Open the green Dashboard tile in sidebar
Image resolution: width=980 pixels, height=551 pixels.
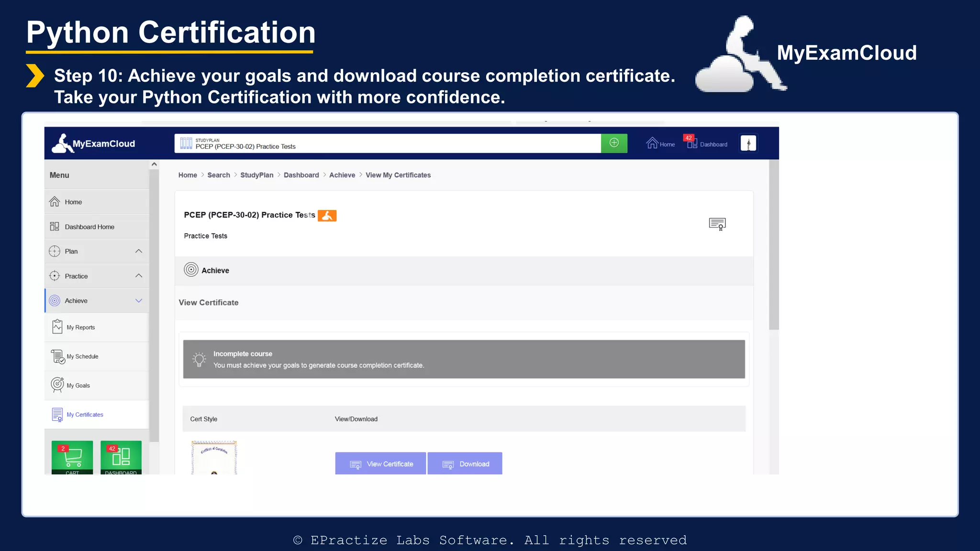[x=121, y=458]
